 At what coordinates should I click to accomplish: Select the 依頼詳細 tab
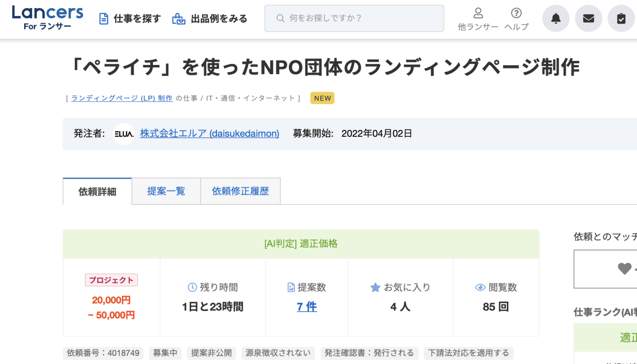[97, 192]
